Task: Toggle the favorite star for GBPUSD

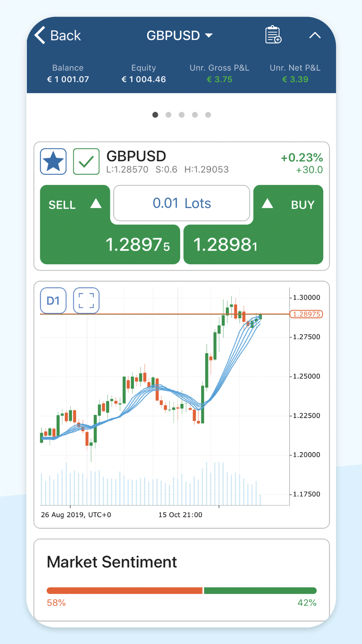Action: point(53,162)
